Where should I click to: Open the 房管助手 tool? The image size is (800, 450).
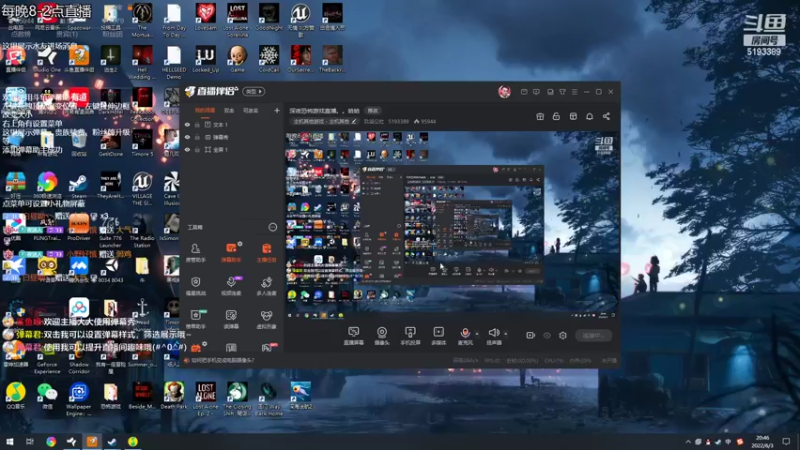[195, 252]
